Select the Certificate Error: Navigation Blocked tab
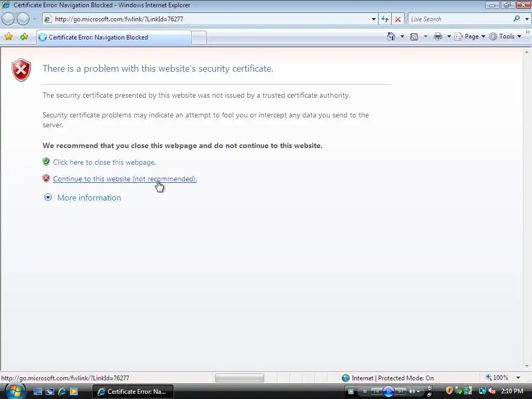 tap(114, 37)
